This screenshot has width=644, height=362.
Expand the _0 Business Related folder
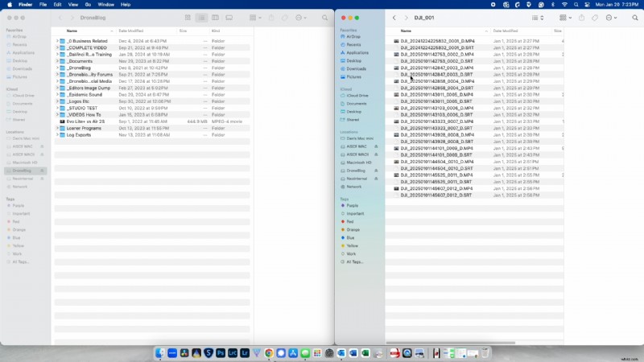pos(57,40)
